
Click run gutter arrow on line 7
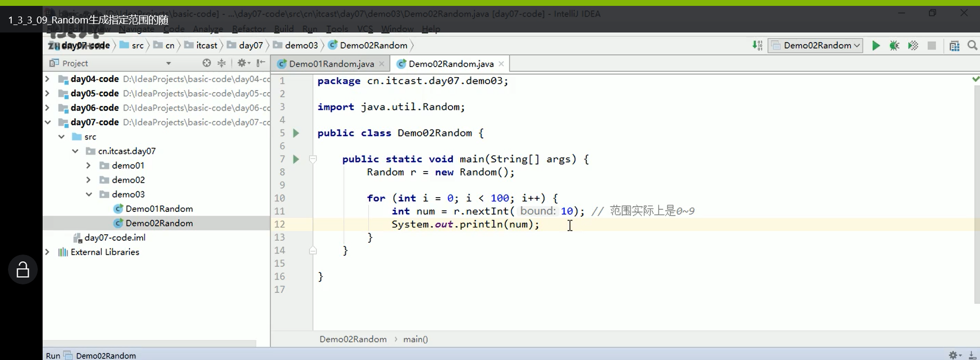296,159
